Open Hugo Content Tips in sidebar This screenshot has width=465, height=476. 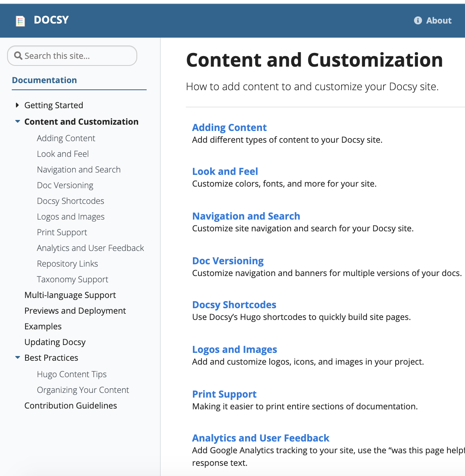point(72,374)
